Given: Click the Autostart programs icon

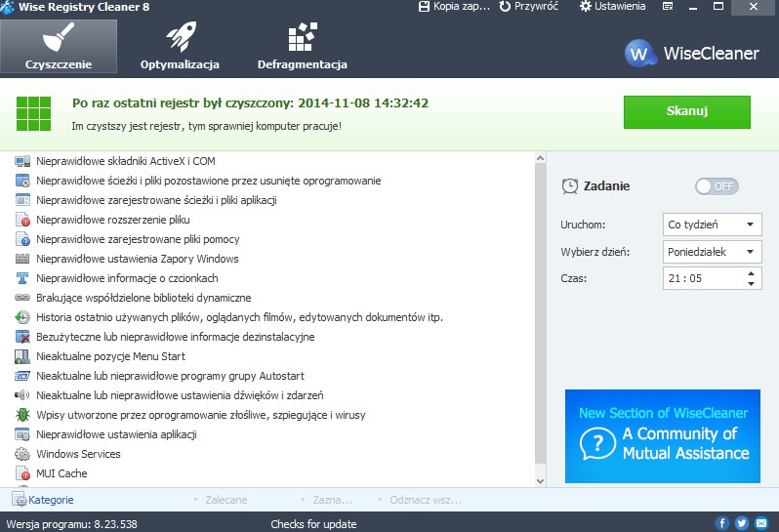Looking at the screenshot, I should click(x=22, y=376).
